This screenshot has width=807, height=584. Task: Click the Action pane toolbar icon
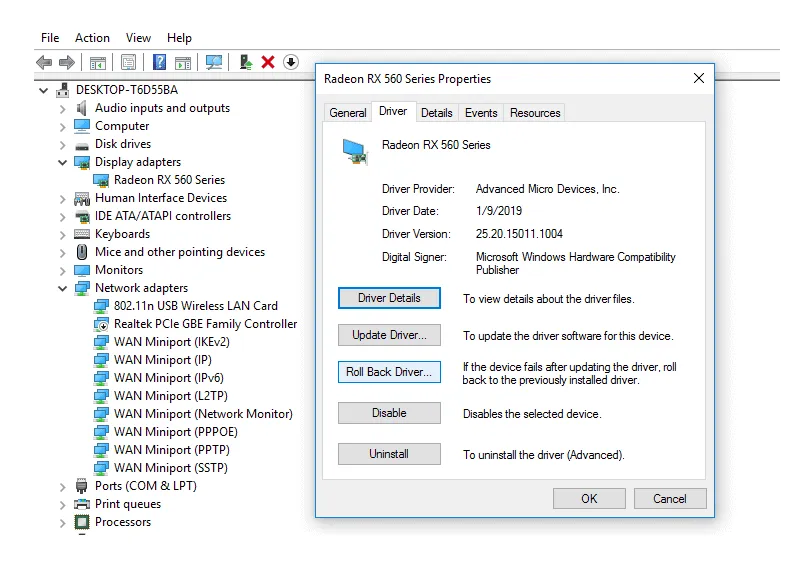(183, 63)
